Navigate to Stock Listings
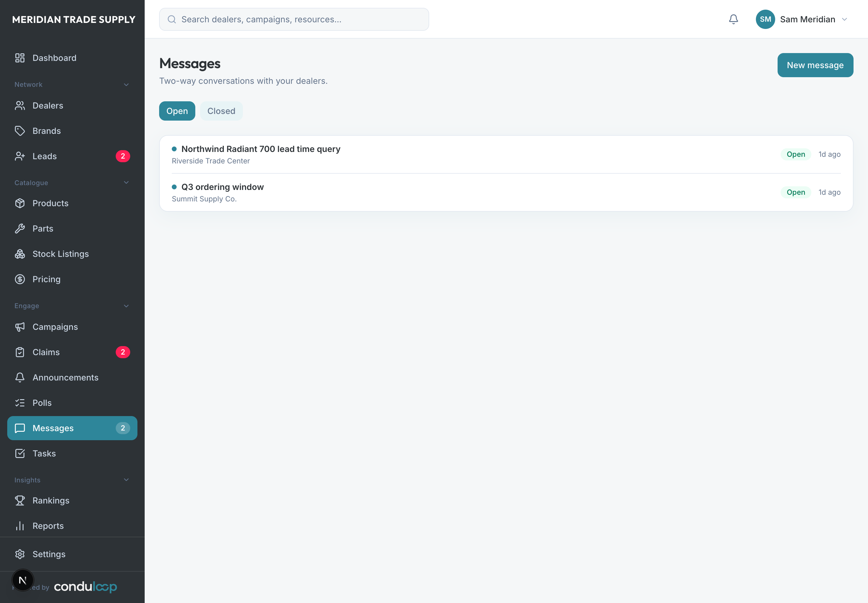868x603 pixels. 72,254
